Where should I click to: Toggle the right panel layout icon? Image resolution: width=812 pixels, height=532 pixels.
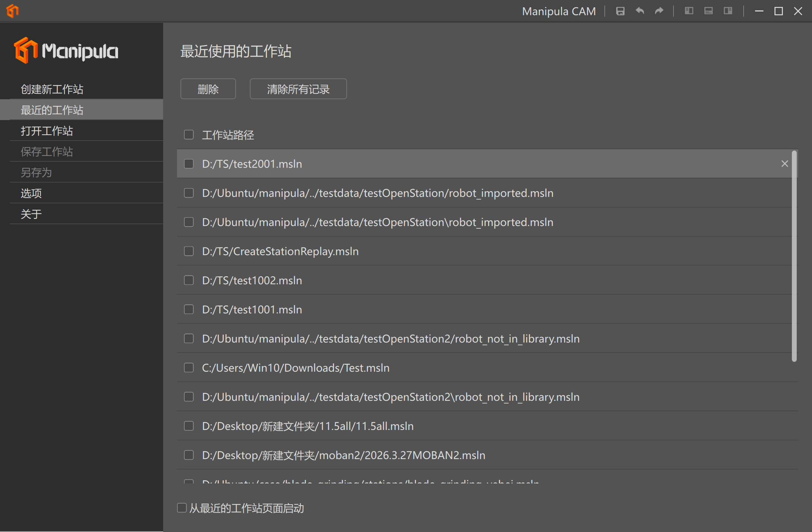tap(728, 11)
